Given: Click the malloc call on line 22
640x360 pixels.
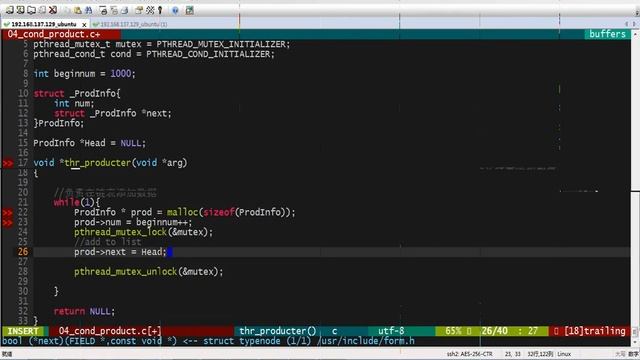Looking at the screenshot, I should [x=231, y=212].
